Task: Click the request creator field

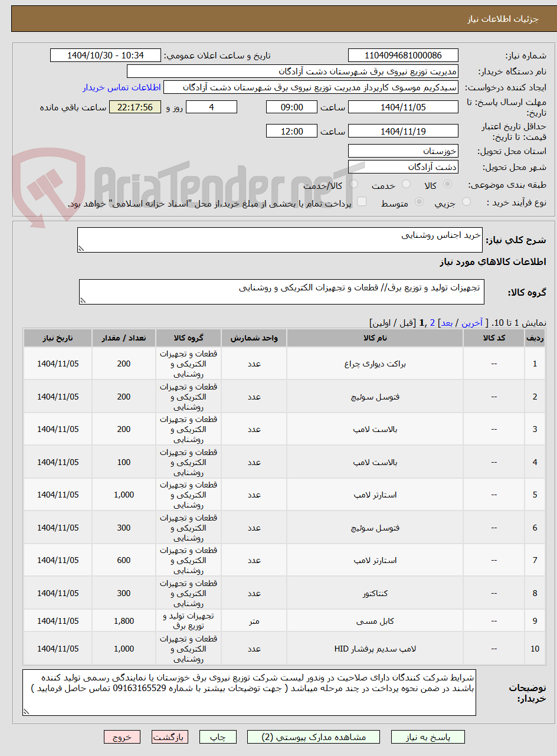Action: pyautogui.click(x=311, y=87)
